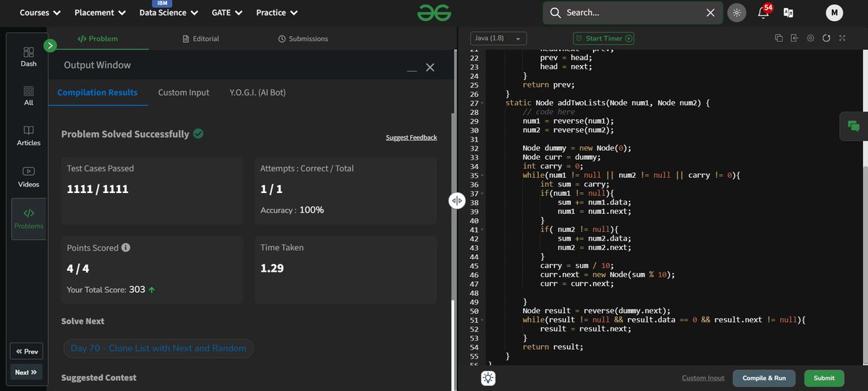Viewport: 868px width, 391px height.
Task: Select the Compilation Results tab
Action: [x=98, y=93]
